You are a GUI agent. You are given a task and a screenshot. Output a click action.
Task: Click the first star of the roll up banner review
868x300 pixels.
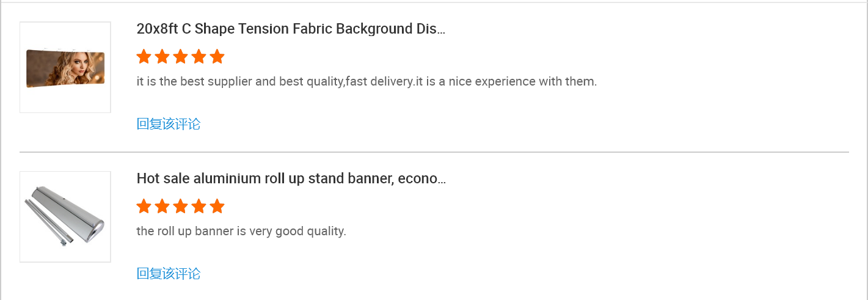click(x=144, y=207)
